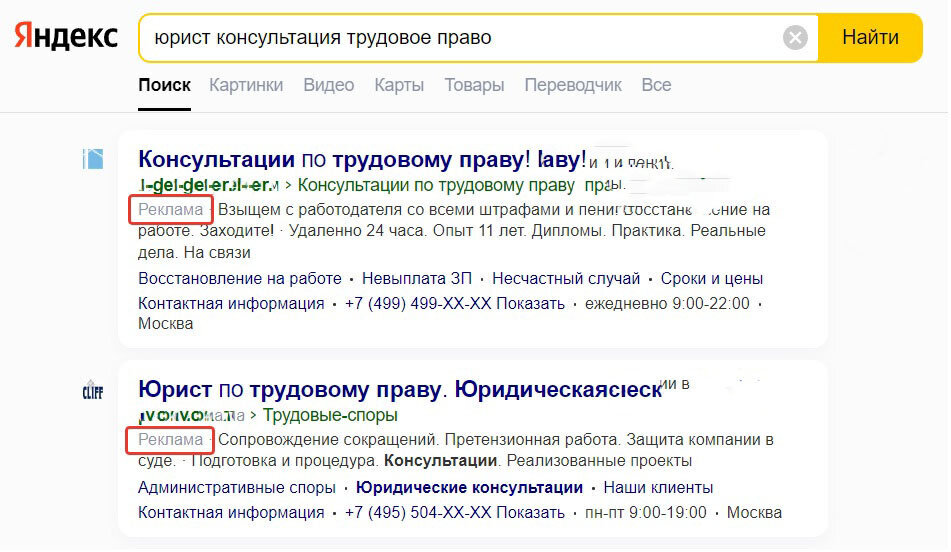
Task: Click green breadcrumb Трудовые-споры
Action: click(330, 415)
